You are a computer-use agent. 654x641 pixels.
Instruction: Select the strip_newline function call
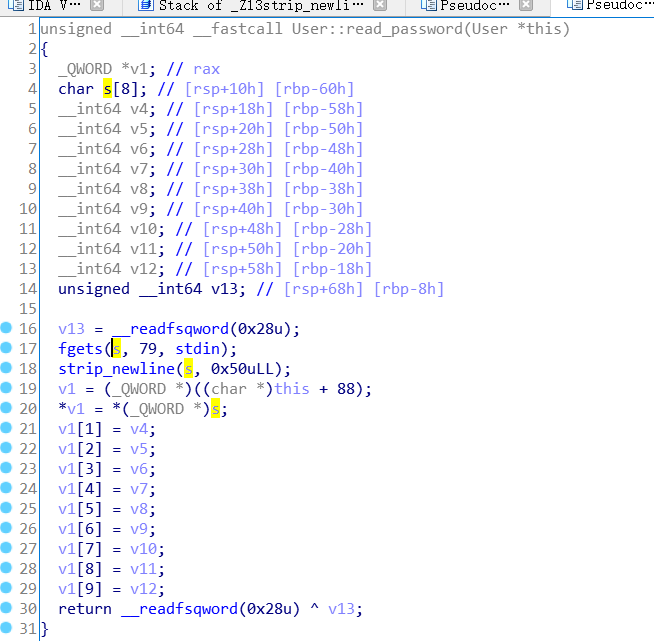[117, 369]
